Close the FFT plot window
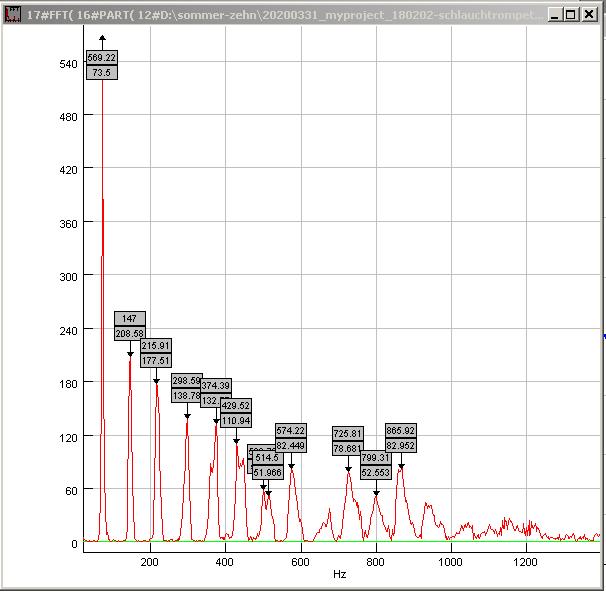The height and width of the screenshot is (592, 606). (589, 15)
